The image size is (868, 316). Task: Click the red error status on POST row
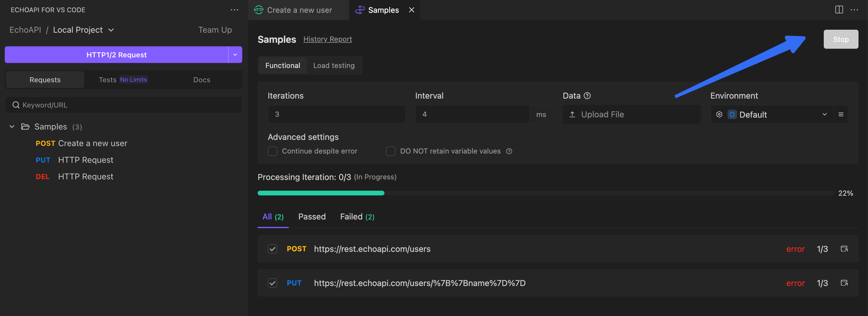pyautogui.click(x=795, y=249)
